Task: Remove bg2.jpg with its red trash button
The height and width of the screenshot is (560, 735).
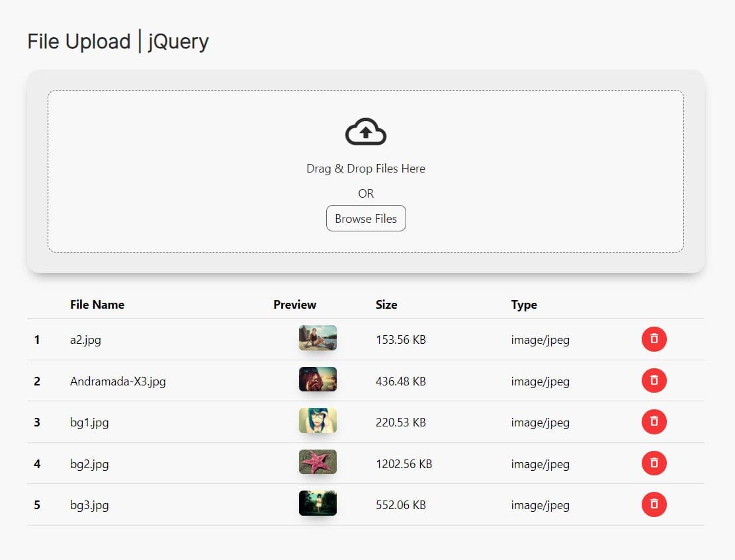Action: (x=654, y=463)
